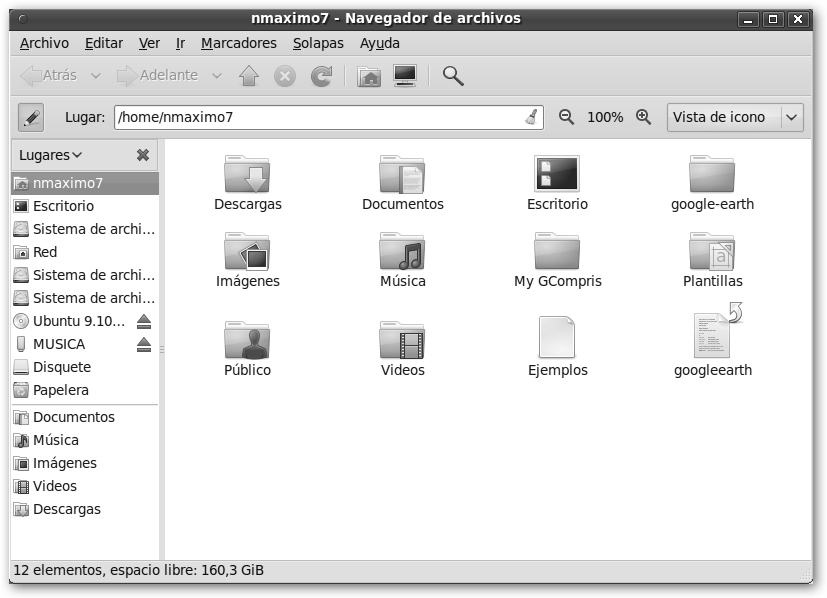Screen dimensions: 827x598
Task: Click the Atrás back button
Action: point(49,76)
